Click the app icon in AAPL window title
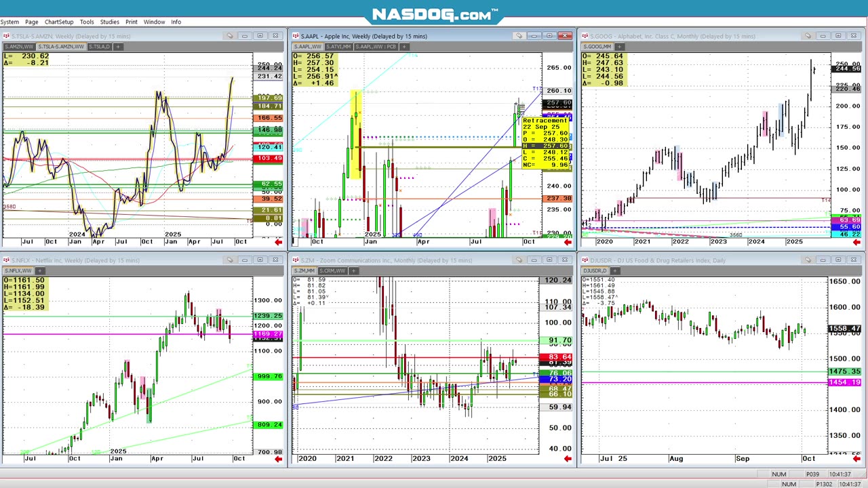This screenshot has height=488, width=868. [x=296, y=36]
